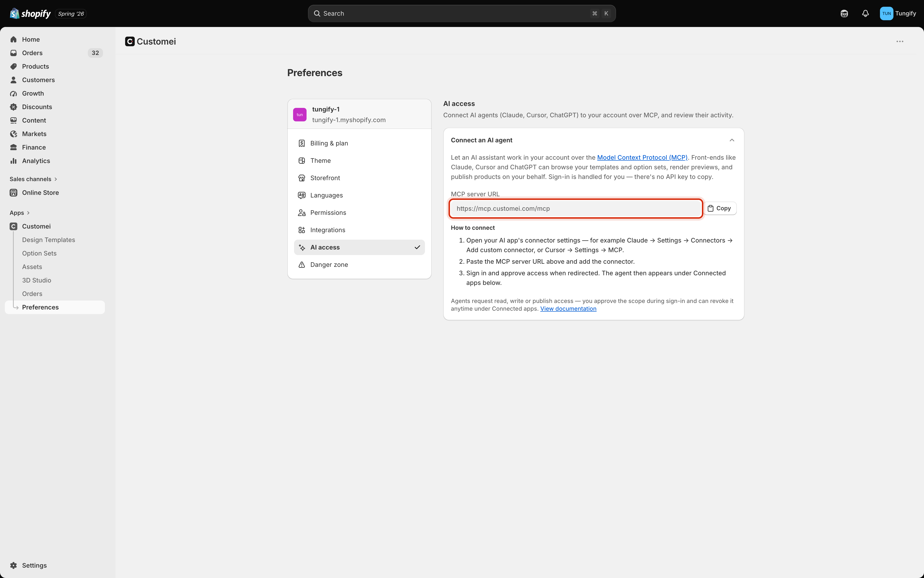Image resolution: width=924 pixels, height=578 pixels.
Task: Click tungify-1.myshopify.com store domain
Action: [349, 120]
